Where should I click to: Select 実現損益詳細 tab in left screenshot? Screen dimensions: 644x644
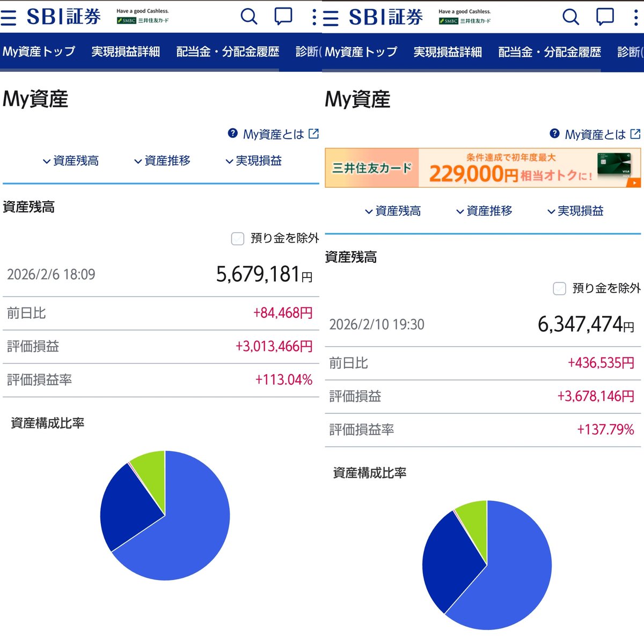tap(126, 52)
